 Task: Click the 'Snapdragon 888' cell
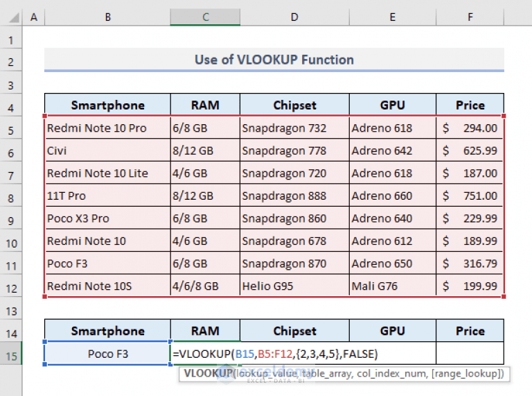click(294, 196)
